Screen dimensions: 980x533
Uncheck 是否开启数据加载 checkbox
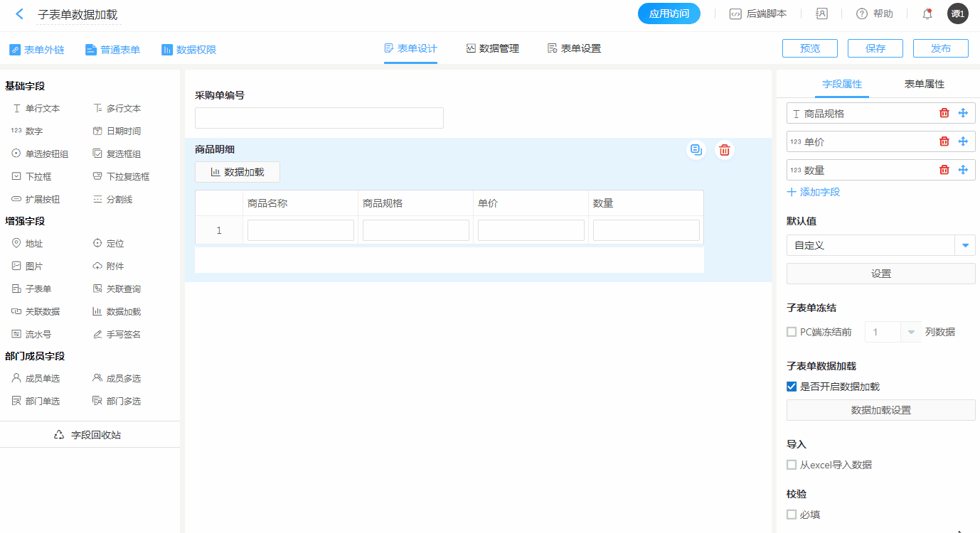(x=792, y=387)
